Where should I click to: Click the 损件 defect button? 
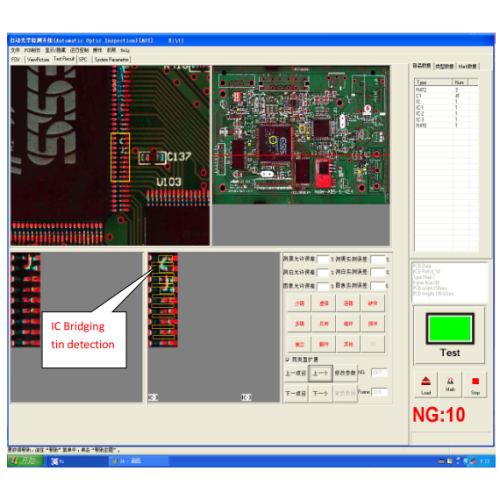[373, 324]
